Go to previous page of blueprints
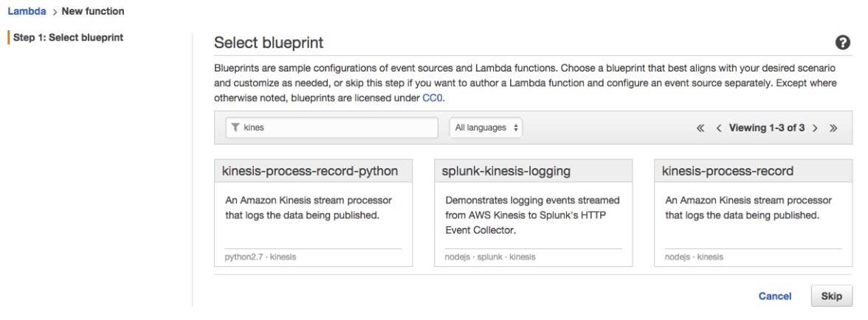The image size is (868, 320). click(x=717, y=128)
